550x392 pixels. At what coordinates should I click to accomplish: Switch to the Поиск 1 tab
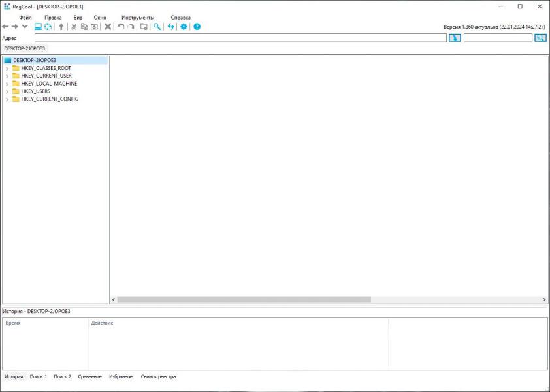(x=39, y=376)
